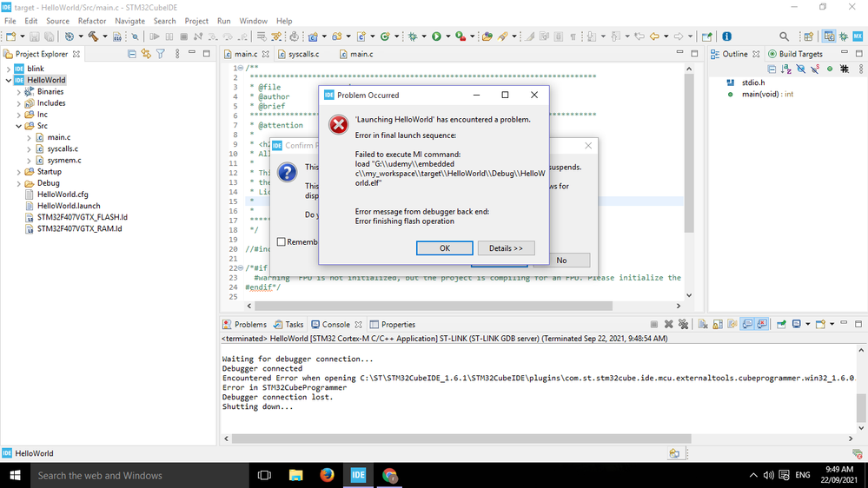Click the hammer Build icon in toolbar

(93, 36)
